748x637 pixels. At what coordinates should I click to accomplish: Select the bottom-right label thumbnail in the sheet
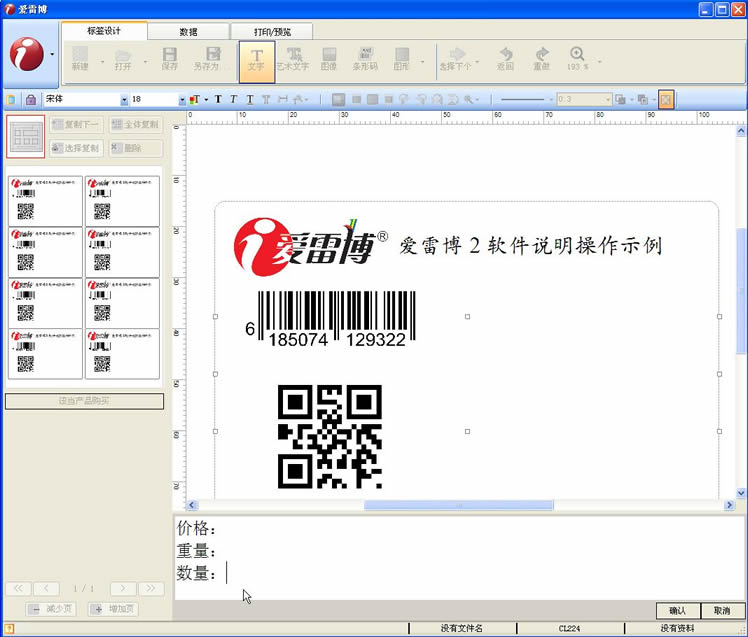122,354
